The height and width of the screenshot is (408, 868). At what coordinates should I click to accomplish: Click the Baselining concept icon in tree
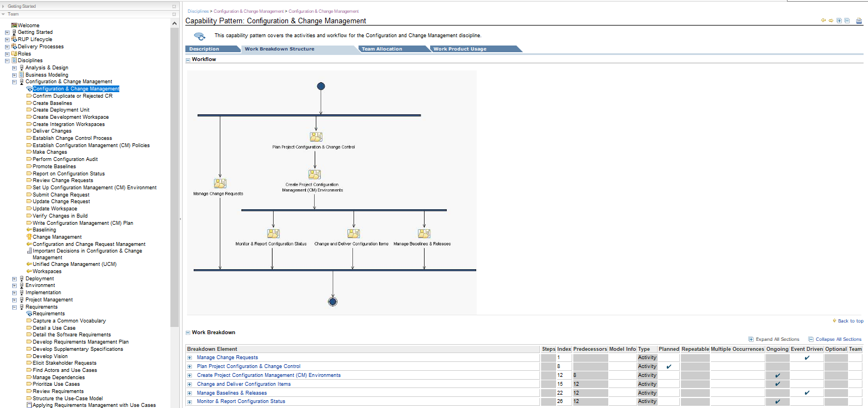pyautogui.click(x=29, y=230)
